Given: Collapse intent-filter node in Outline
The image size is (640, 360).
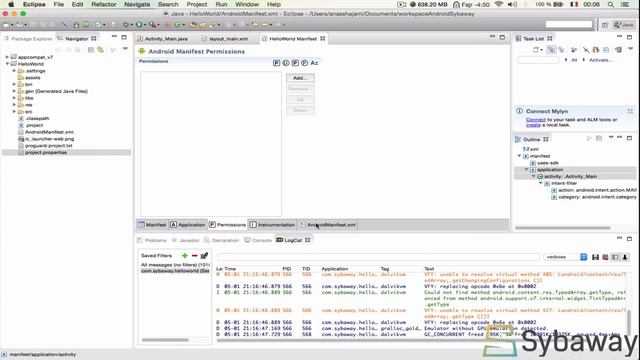Looking at the screenshot, I should 540,183.
